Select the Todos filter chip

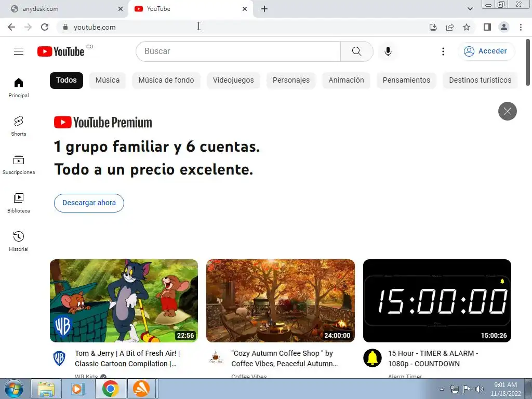pos(66,81)
